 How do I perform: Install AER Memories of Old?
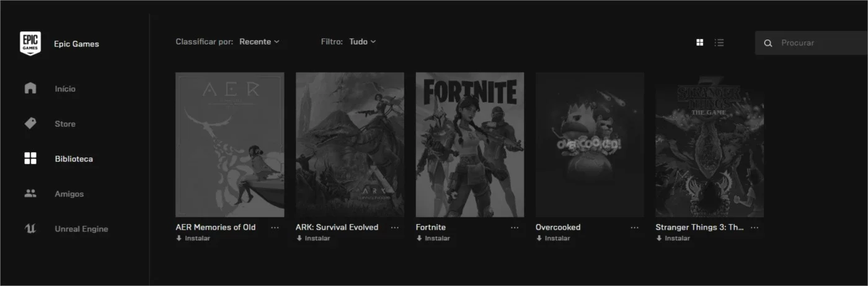tap(193, 238)
